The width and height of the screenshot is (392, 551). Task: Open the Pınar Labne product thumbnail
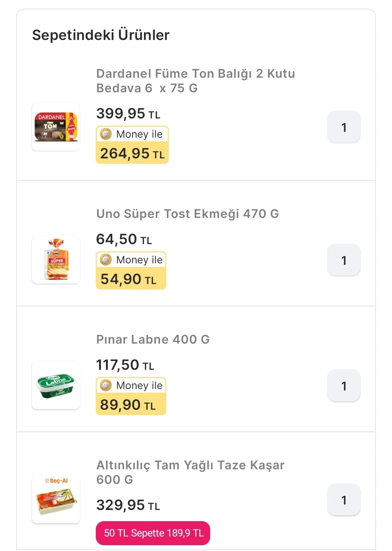[56, 385]
